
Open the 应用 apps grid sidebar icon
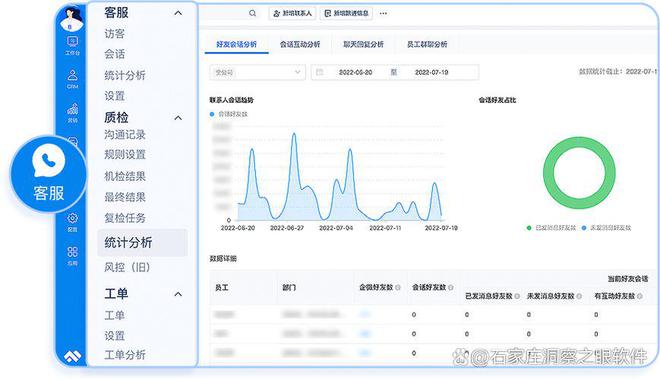pos(72,256)
